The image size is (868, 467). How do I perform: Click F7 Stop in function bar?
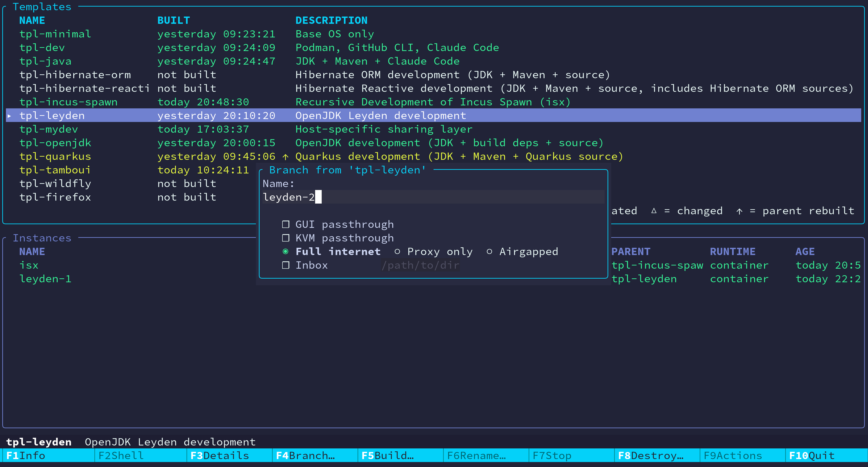pos(571,456)
